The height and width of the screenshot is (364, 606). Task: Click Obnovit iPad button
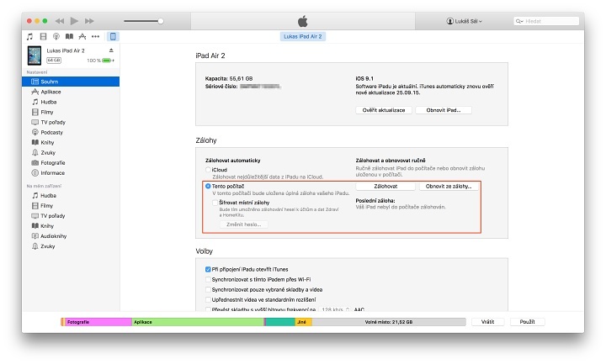click(x=444, y=110)
